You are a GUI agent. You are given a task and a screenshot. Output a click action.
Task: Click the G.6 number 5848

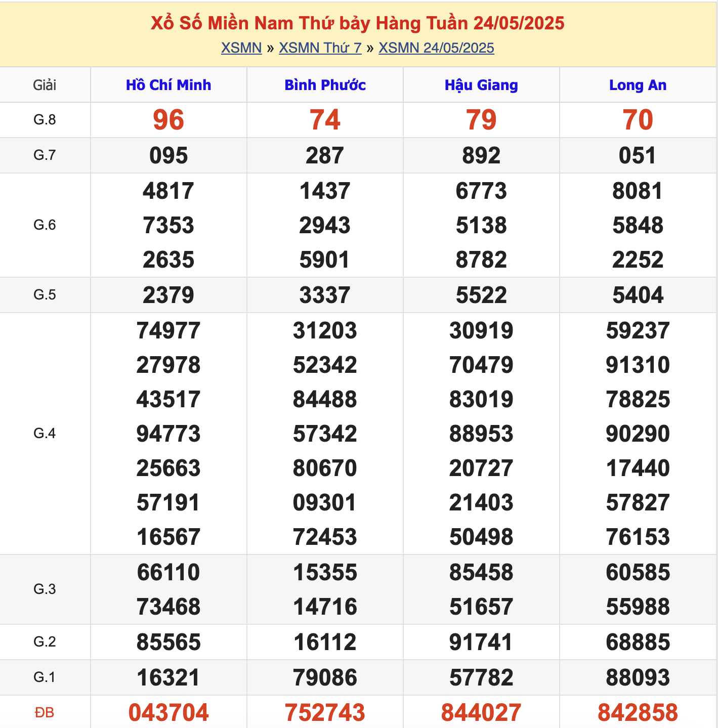tap(638, 225)
